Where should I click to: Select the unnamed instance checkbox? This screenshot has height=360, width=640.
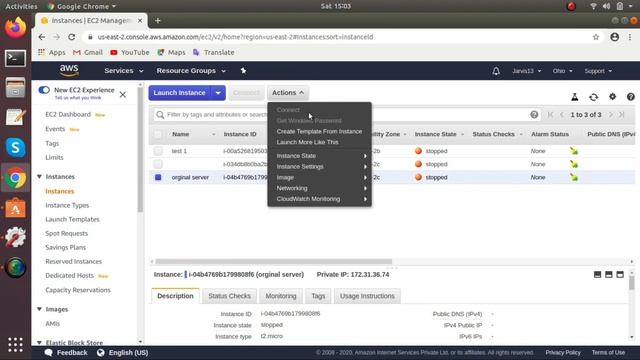pos(158,164)
